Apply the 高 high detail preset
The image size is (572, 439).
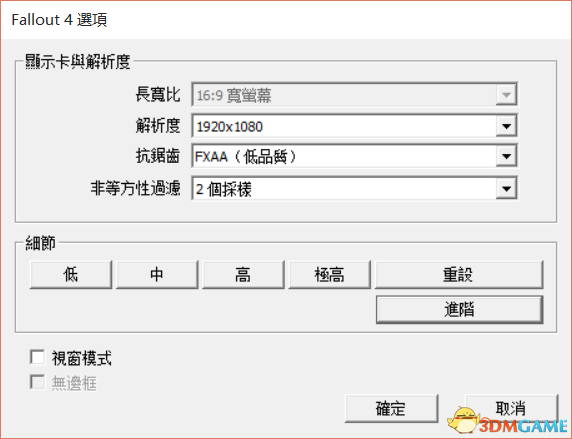(x=243, y=274)
